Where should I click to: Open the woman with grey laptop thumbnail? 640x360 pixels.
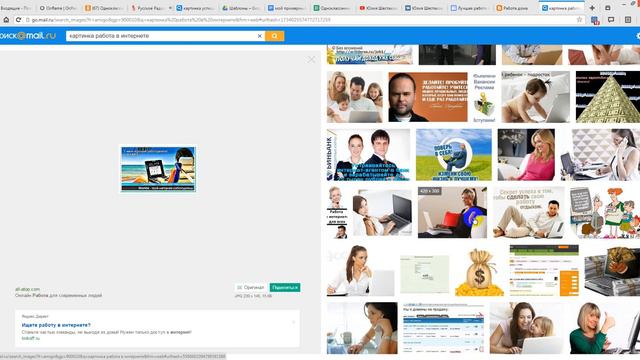coord(382,213)
